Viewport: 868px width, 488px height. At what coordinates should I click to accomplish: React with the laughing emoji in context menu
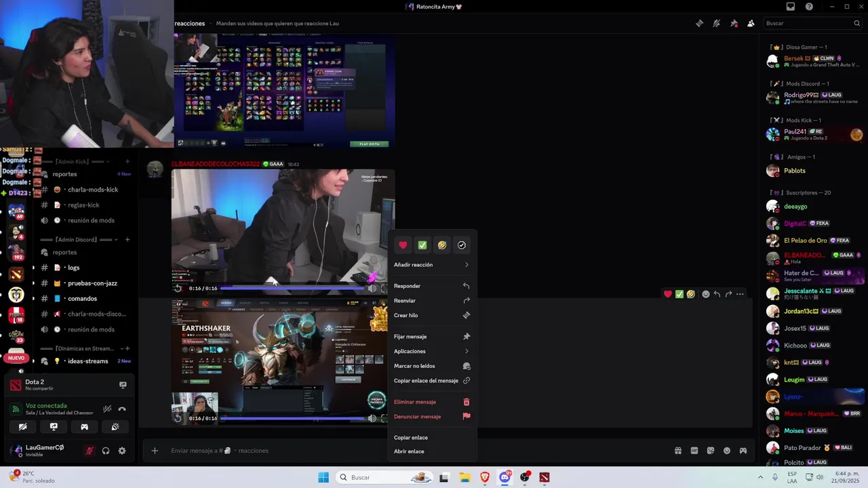tap(442, 245)
